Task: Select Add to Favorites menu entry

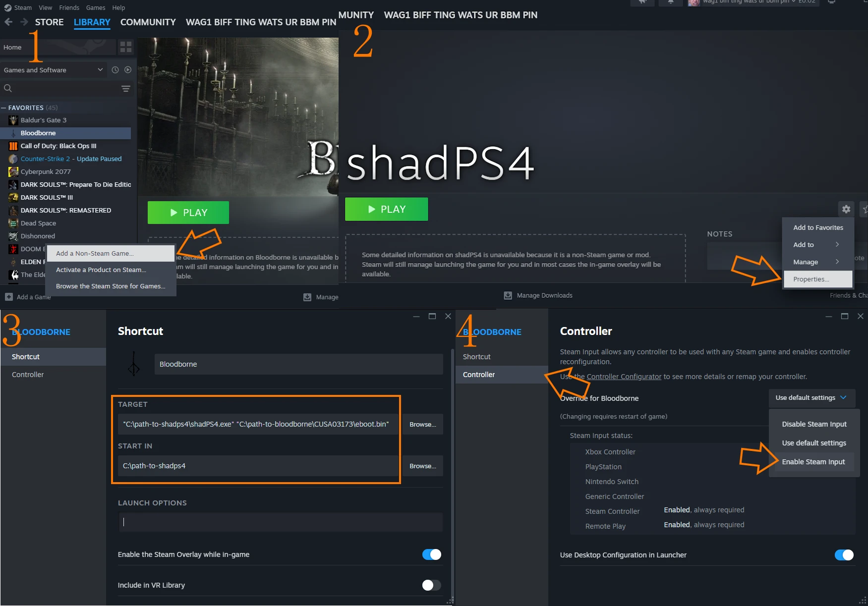Action: pos(818,227)
